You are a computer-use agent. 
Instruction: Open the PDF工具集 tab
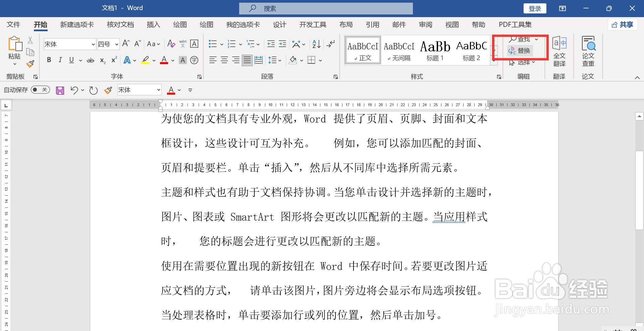pyautogui.click(x=515, y=25)
